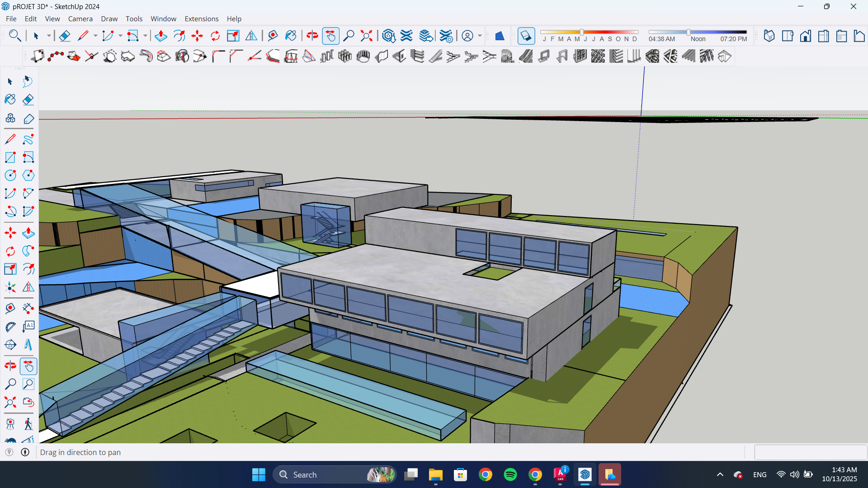Screen dimensions: 868x488
Task: Toggle Instructor help icon in status bar
Action: 25,452
